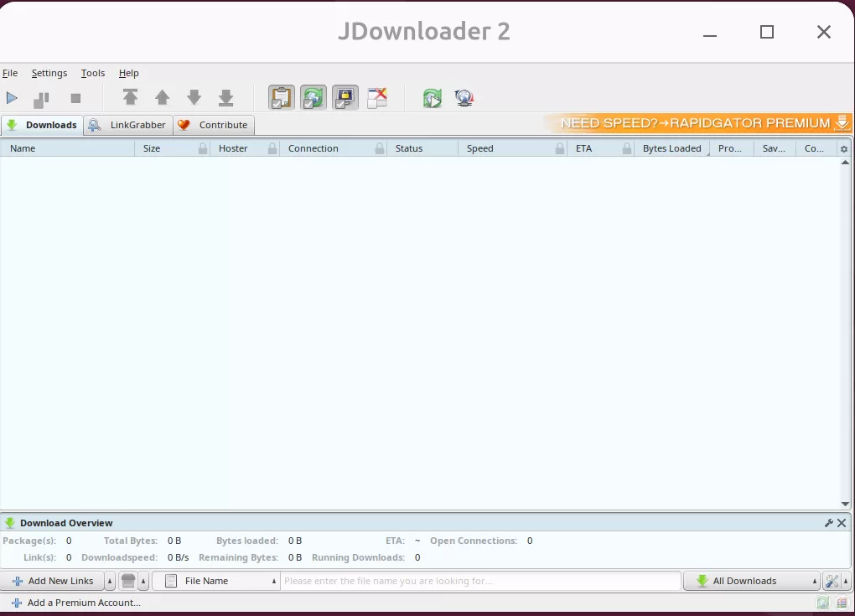This screenshot has width=855, height=616.
Task: Start all downloads with the play icon
Action: 12,99
